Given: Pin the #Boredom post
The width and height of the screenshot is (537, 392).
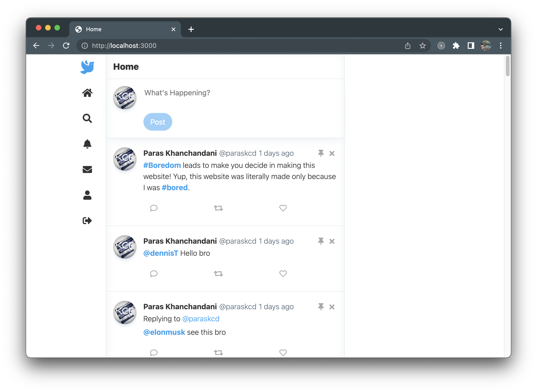Looking at the screenshot, I should click(321, 153).
